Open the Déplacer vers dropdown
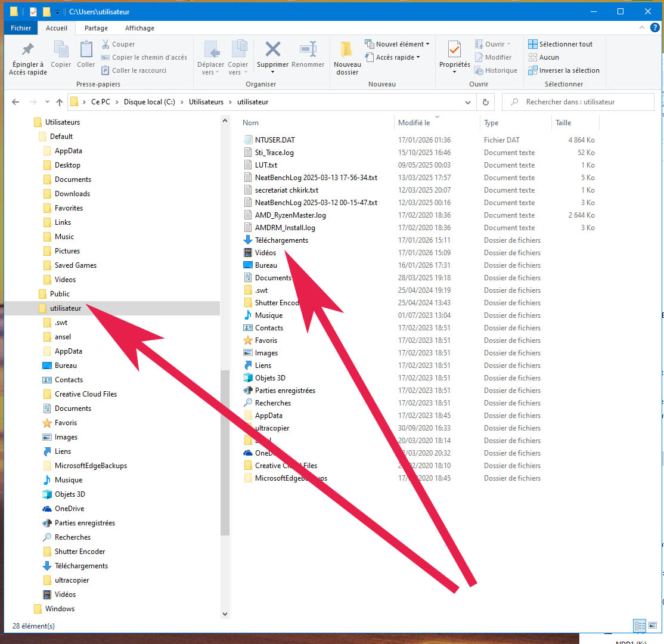This screenshot has width=664, height=644. 210,73
